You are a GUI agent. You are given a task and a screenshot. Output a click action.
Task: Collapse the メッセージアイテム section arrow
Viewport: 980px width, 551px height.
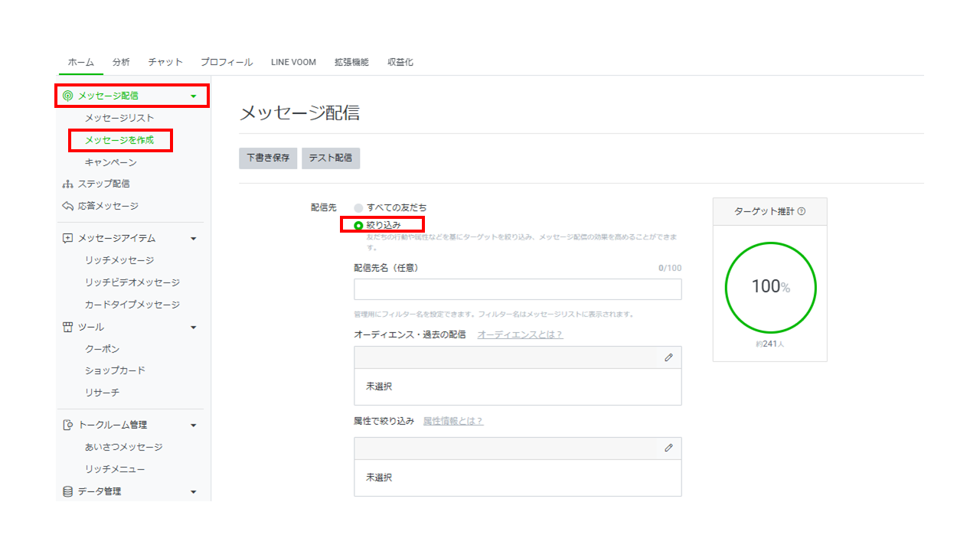coord(193,239)
